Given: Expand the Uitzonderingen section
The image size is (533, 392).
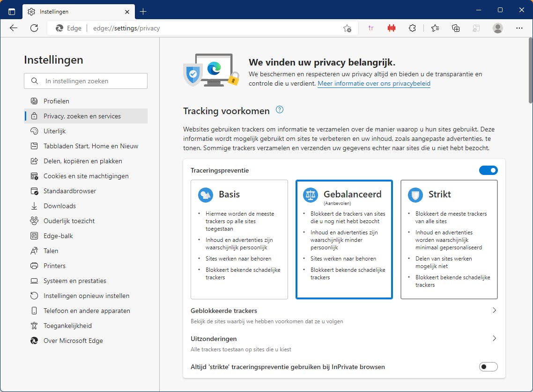Looking at the screenshot, I should tap(494, 339).
